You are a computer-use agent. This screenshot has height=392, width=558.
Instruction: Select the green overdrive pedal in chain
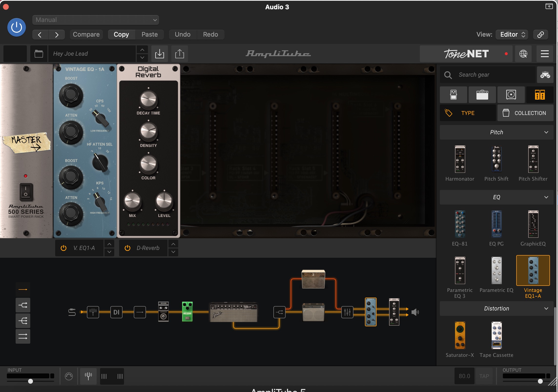[x=187, y=312]
